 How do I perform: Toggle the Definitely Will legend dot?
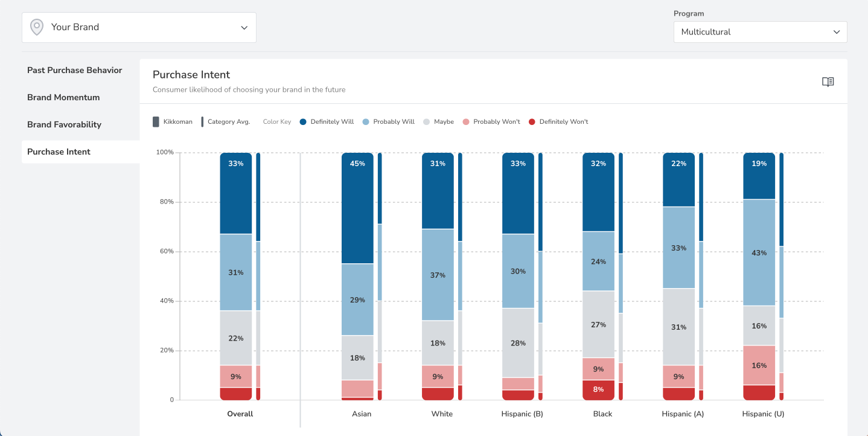click(303, 122)
